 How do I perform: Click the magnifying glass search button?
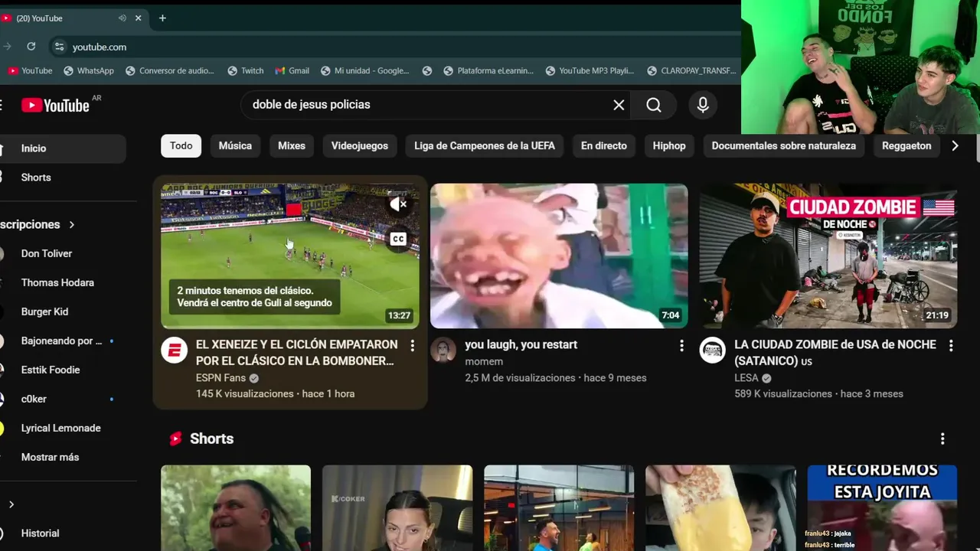(654, 105)
